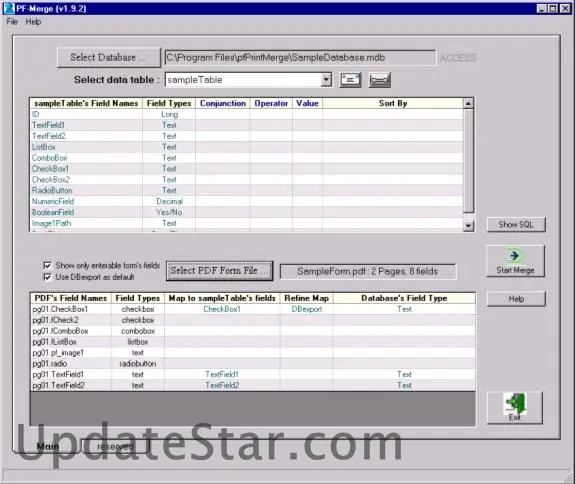Start the merge with the arrow button
575x484 pixels.
click(x=515, y=261)
